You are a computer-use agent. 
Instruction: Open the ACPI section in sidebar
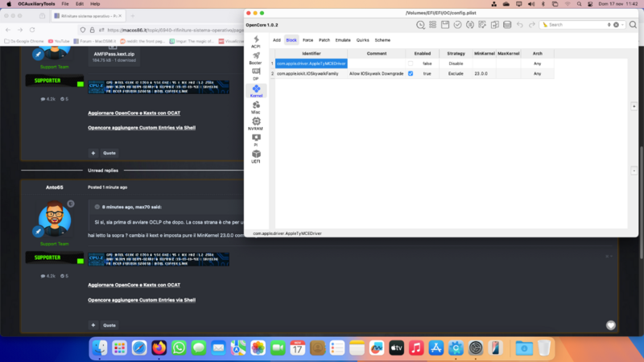(x=256, y=41)
